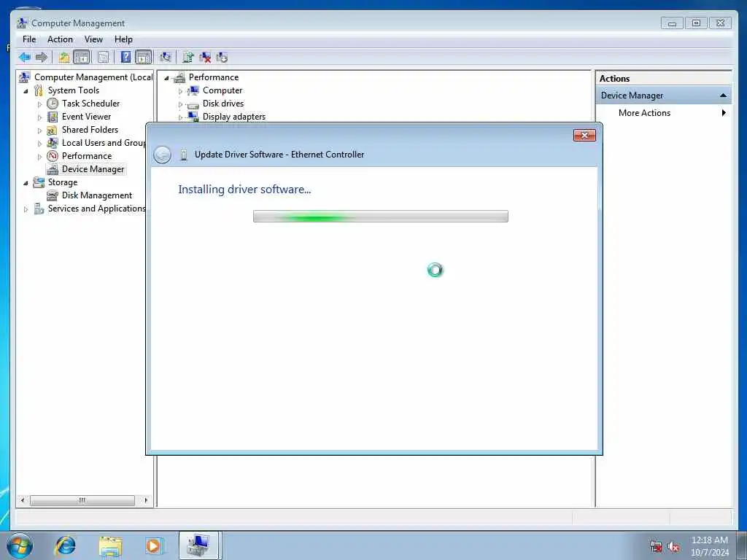Close the Update Driver Software dialog
Viewport: 747px width, 560px height.
click(584, 135)
